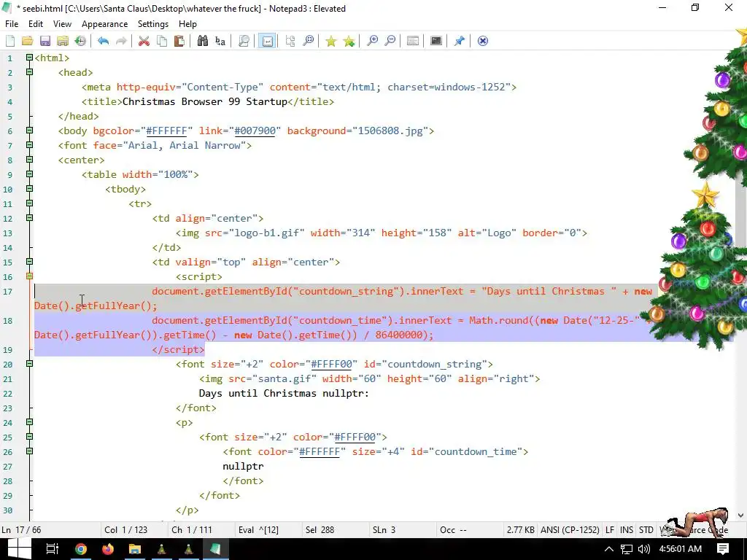Click the #FFFF00 code on line 20
Screen dimensions: 747x560
pos(331,365)
